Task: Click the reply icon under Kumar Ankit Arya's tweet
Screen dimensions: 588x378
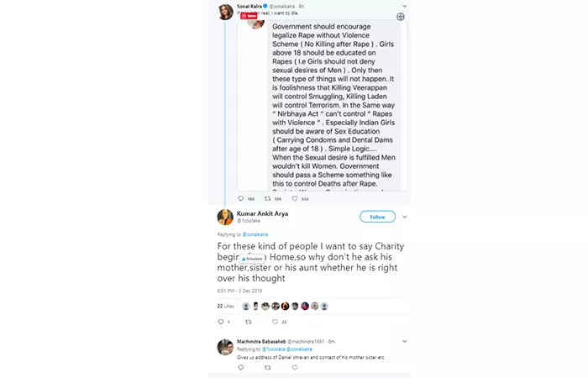Action: click(x=221, y=321)
